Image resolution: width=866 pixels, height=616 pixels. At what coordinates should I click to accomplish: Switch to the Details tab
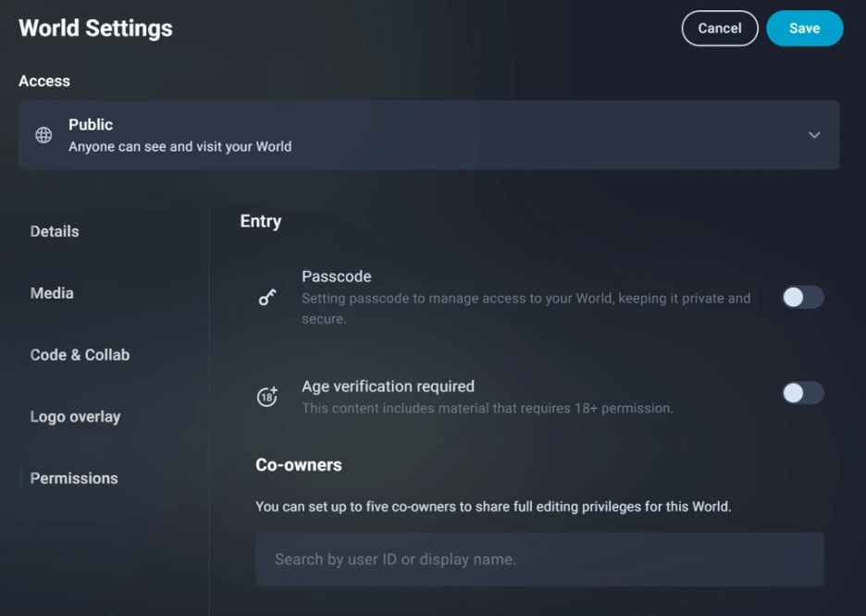(54, 231)
